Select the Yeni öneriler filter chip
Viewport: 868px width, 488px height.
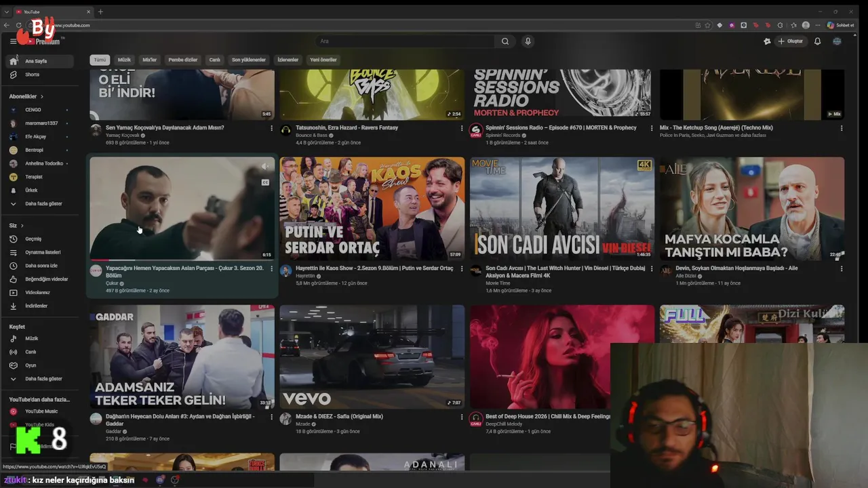tap(323, 60)
